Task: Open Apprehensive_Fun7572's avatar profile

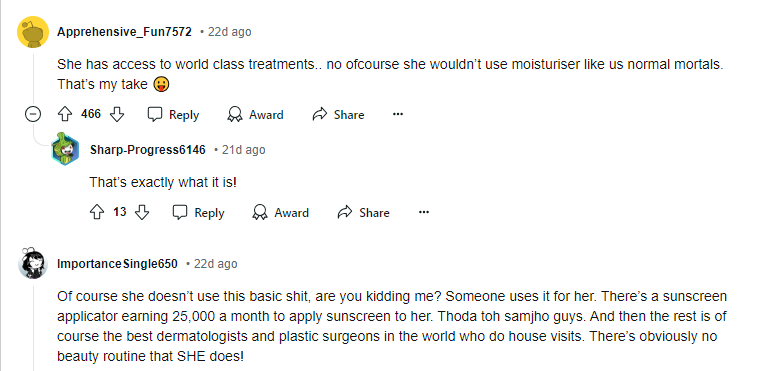Action: (x=33, y=32)
